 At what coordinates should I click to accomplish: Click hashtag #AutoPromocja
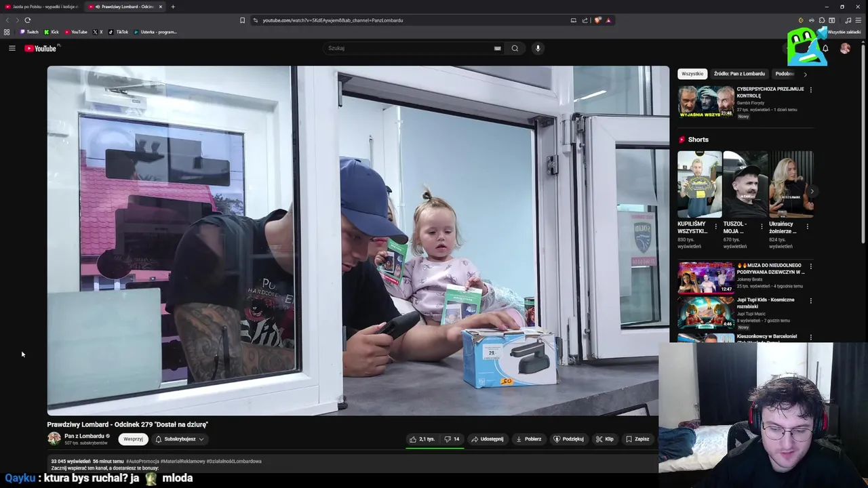(142, 461)
